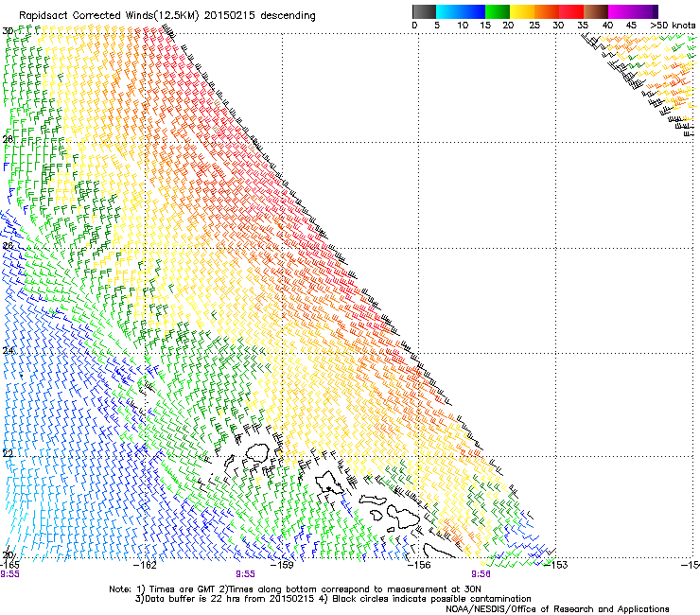Click the legend label '35'
Screen dimensions: 700x615
point(583,26)
